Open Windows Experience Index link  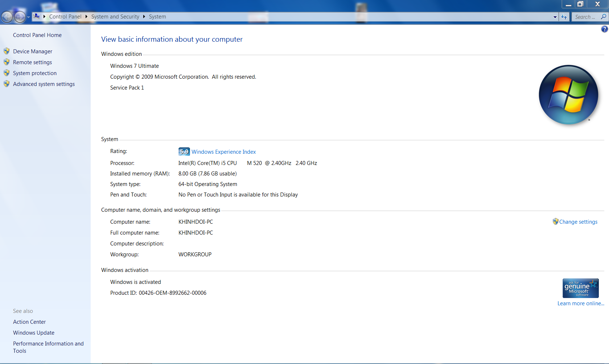[223, 152]
